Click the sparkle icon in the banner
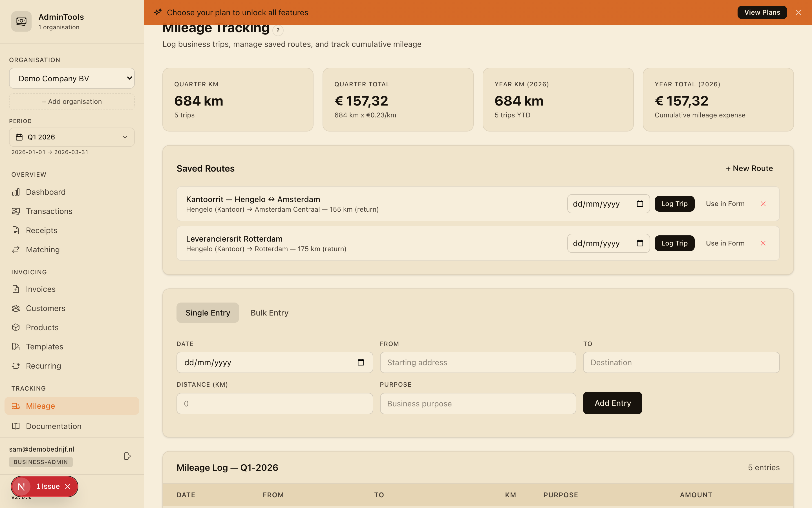Viewport: 812px width, 508px height. click(x=158, y=12)
